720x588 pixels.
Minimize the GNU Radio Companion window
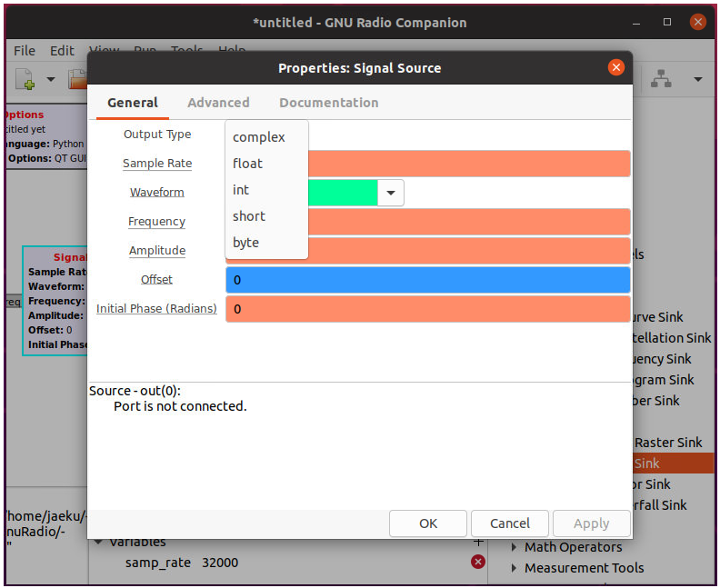pyautogui.click(x=636, y=23)
